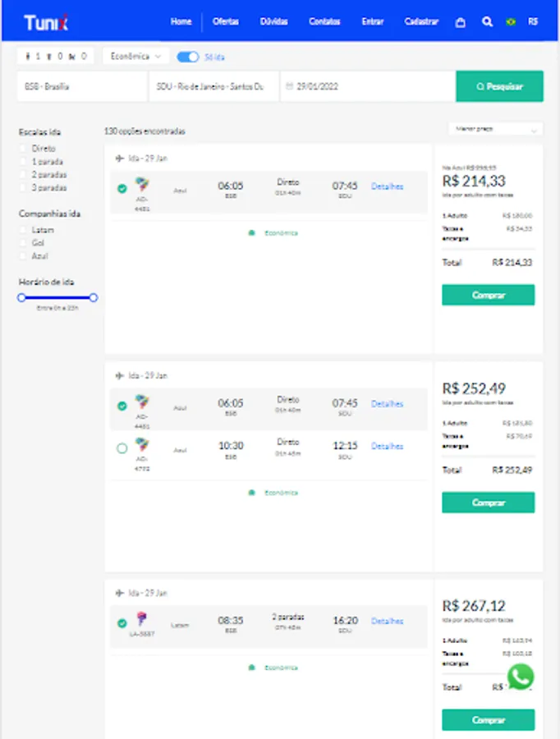Click the search magnifier icon in navbar

coord(487,22)
